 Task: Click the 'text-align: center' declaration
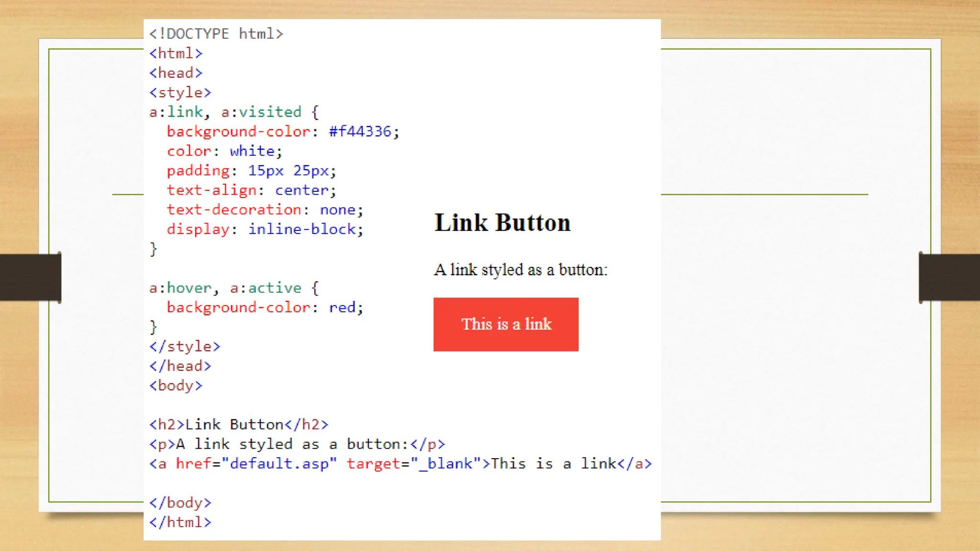[251, 190]
